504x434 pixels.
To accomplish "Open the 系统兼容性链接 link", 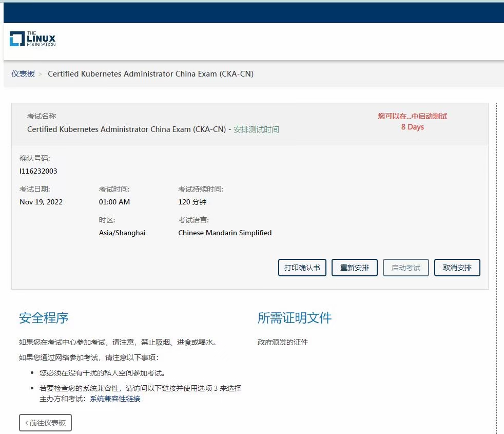I will (115, 399).
